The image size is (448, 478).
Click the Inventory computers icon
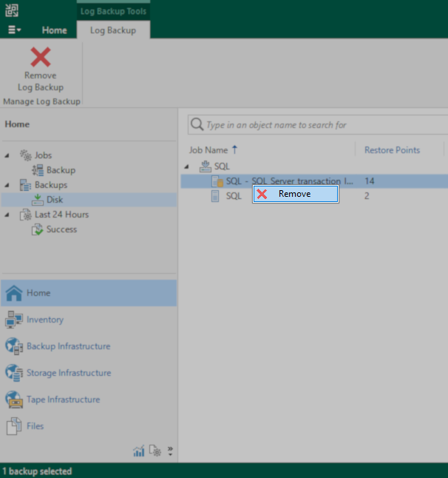(x=14, y=320)
